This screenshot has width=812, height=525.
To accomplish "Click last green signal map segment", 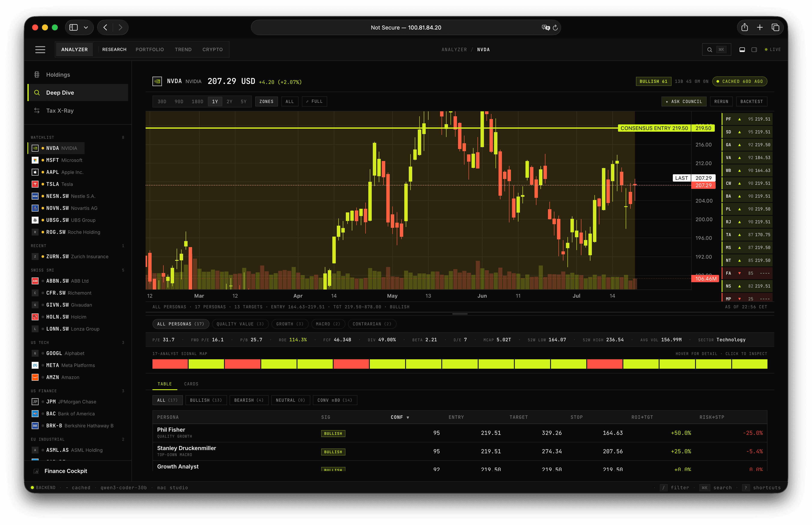I will click(x=749, y=364).
